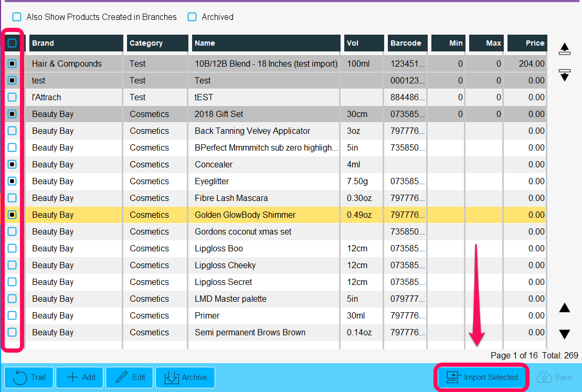
Task: Add a new product
Action: pos(81,377)
